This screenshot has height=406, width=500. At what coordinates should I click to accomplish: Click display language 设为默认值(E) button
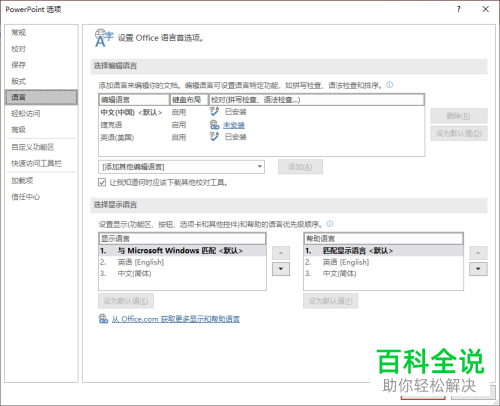point(126,301)
